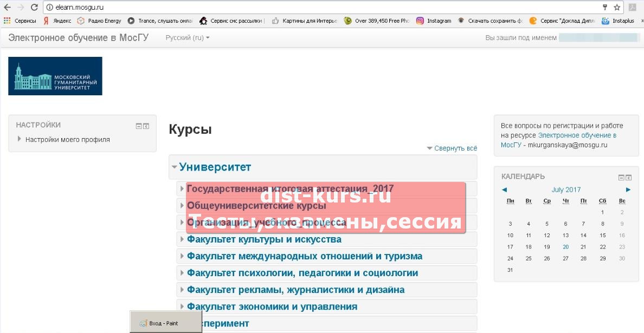This screenshot has width=644, height=333.
Task: Open the Сервис смс рассылки bookmark
Action: coord(232,21)
